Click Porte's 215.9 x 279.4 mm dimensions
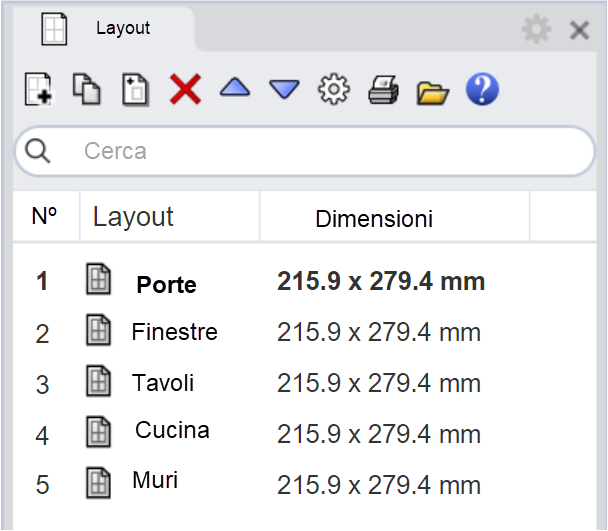The width and height of the screenshot is (608, 531). [x=381, y=281]
